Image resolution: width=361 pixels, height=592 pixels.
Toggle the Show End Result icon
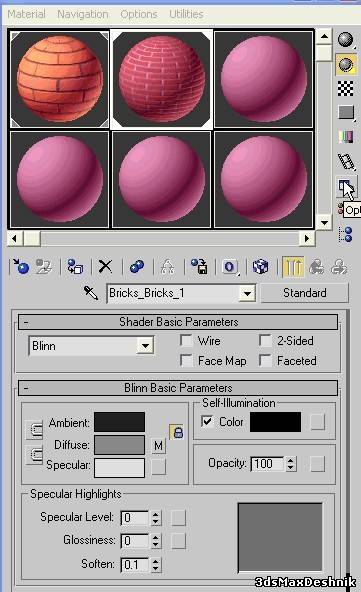point(293,267)
